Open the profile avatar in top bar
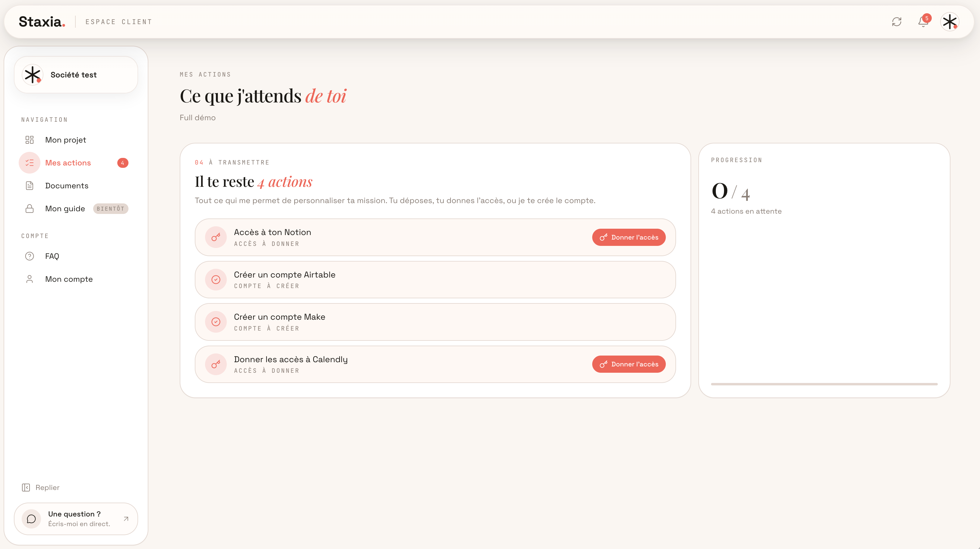980x549 pixels. click(950, 22)
